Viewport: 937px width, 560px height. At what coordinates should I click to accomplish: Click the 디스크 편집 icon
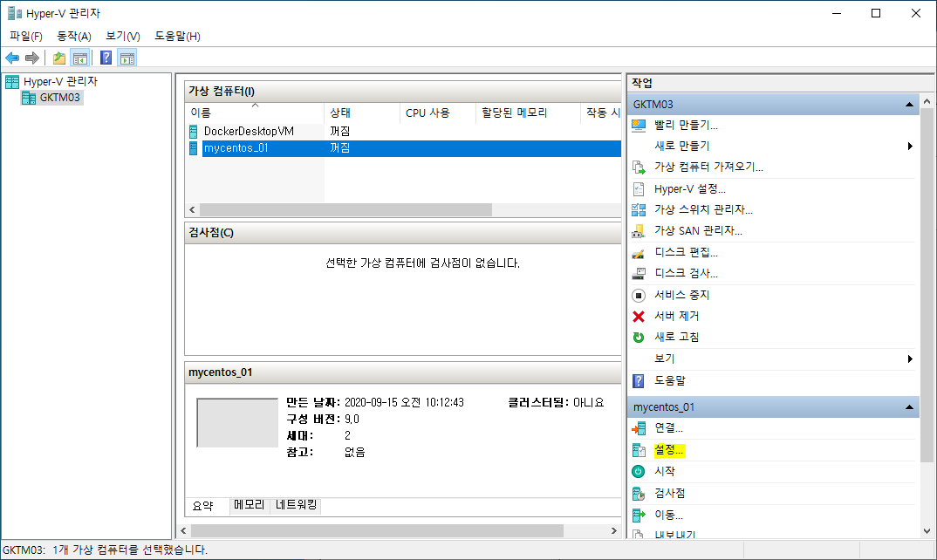point(639,254)
